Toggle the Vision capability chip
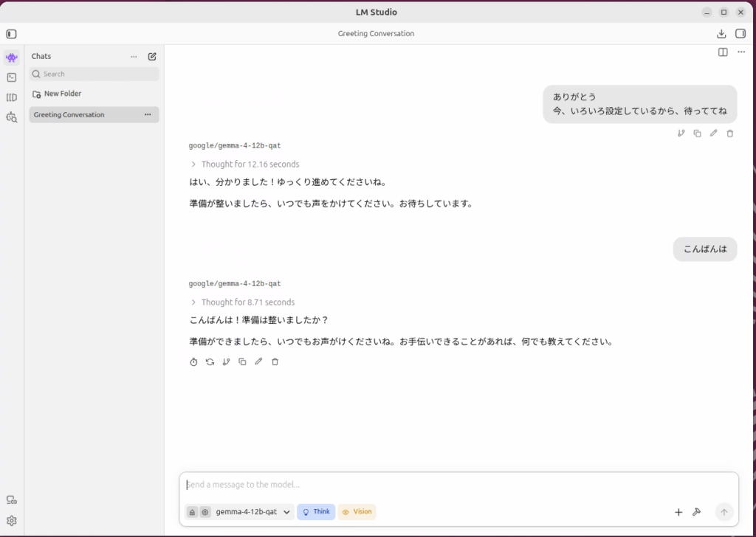Screen dimensions: 756x537 point(357,511)
